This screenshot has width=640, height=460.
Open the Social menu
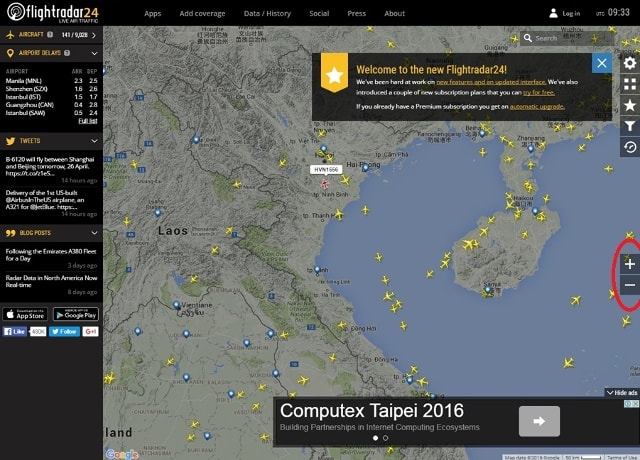click(319, 13)
